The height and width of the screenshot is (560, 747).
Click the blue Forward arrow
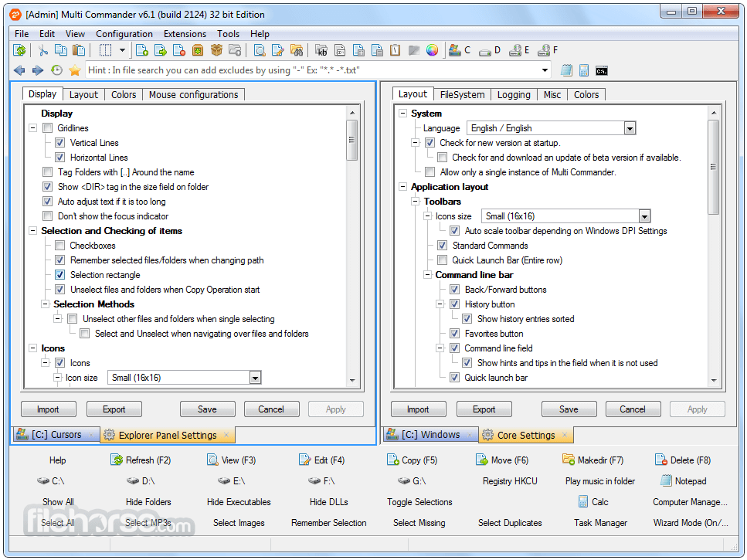pyautogui.click(x=38, y=70)
